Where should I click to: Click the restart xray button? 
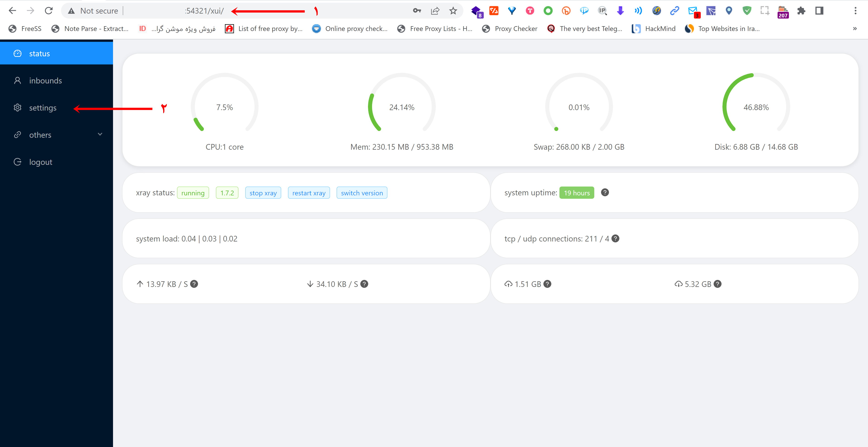[308, 193]
